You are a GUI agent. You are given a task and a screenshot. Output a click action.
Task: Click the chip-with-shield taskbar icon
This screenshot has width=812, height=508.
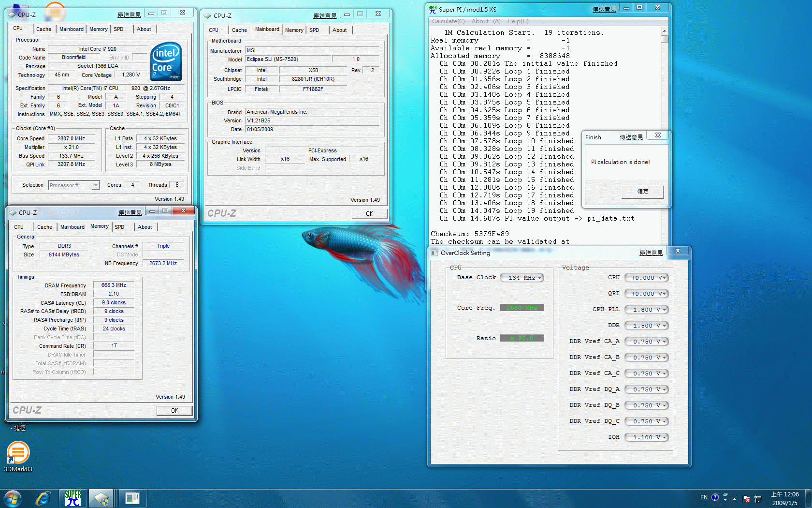pos(101,498)
